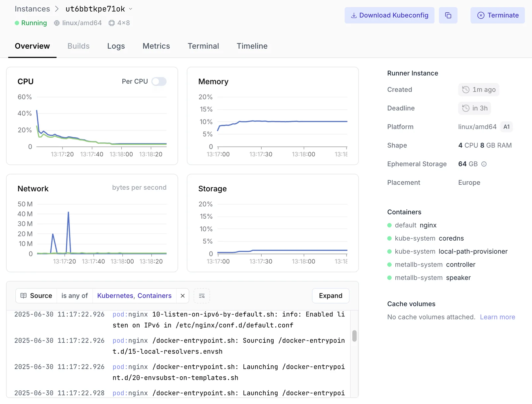Open the Kubernetes, Containers value selector
Image resolution: width=532 pixels, height=404 pixels.
click(x=134, y=296)
